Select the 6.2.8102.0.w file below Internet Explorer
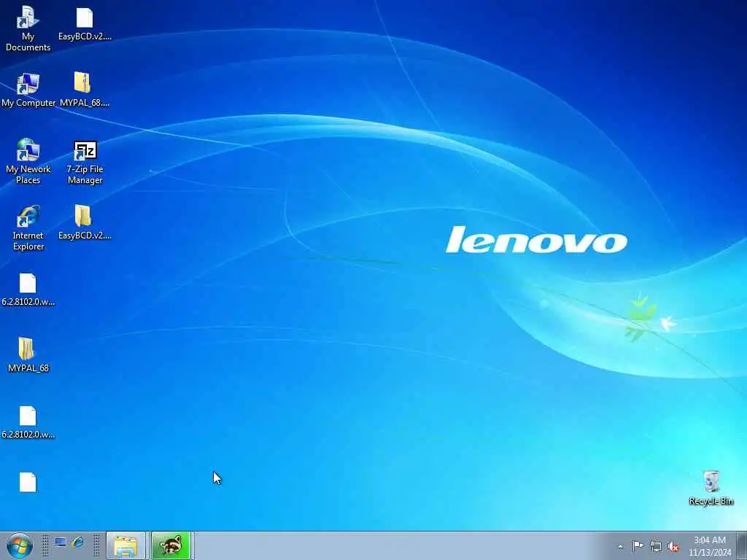 click(28, 289)
